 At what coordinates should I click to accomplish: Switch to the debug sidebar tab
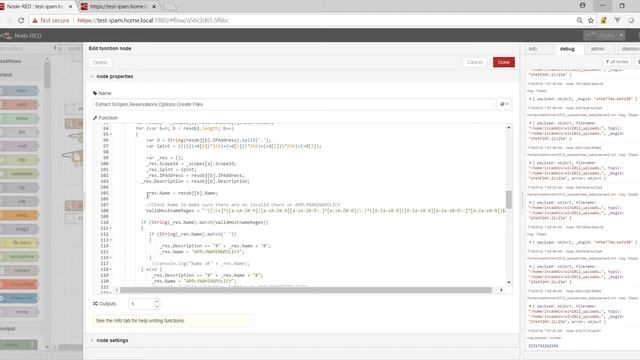567,49
